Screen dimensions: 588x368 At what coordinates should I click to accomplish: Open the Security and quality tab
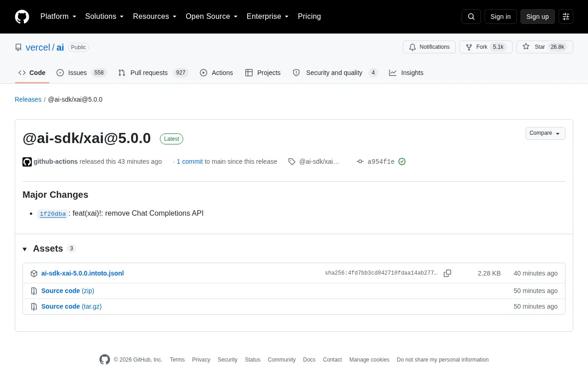click(335, 73)
